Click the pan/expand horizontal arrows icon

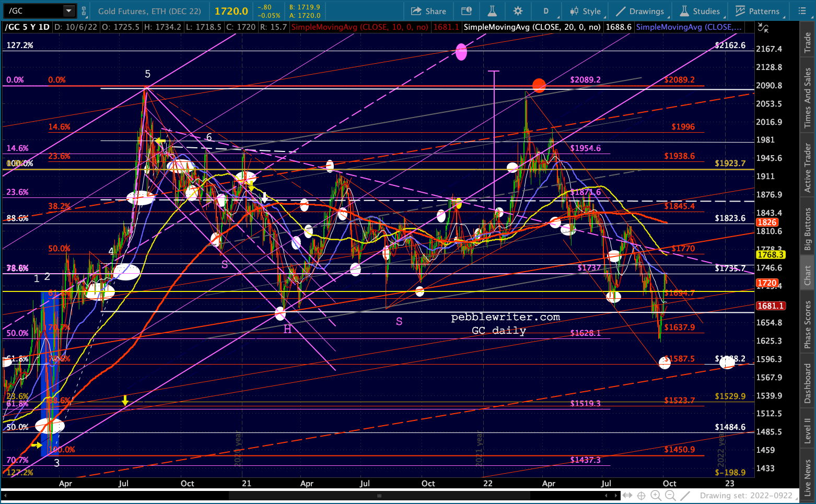627,496
